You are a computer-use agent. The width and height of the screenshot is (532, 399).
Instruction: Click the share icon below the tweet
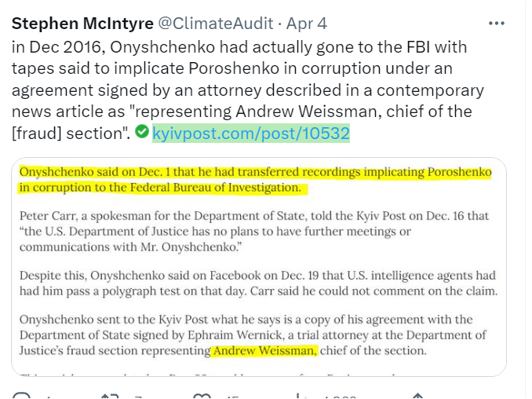(x=417, y=395)
